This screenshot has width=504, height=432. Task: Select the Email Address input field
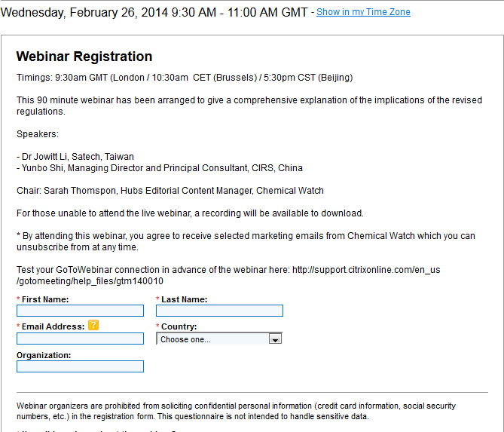80,339
